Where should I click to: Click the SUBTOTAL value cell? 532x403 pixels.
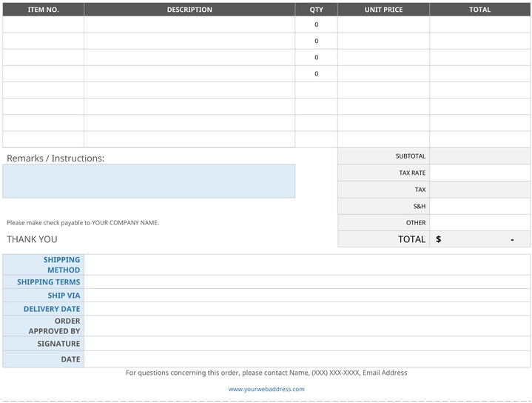479,156
